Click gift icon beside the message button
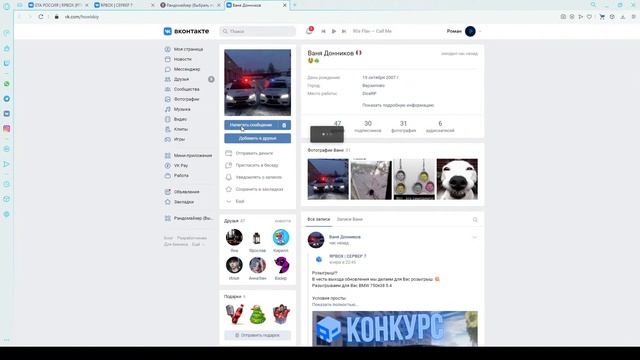Viewport: 640px width, 360px height. (x=284, y=125)
